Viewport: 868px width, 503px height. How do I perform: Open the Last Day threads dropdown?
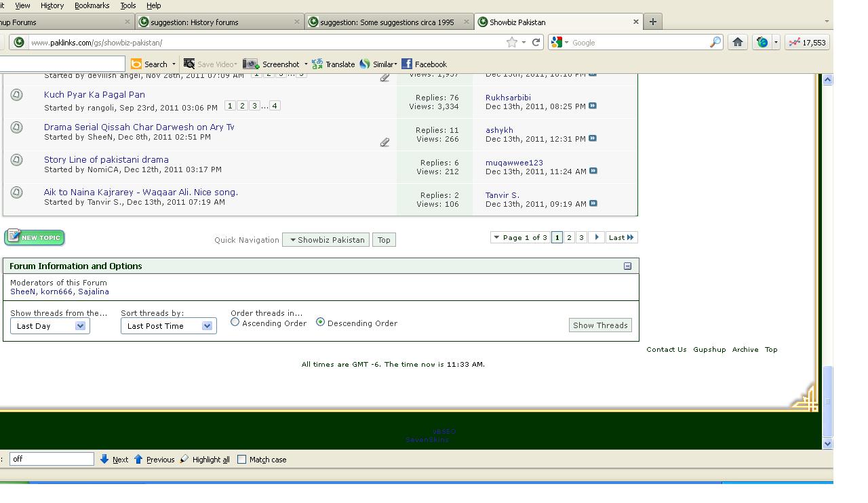pos(50,326)
